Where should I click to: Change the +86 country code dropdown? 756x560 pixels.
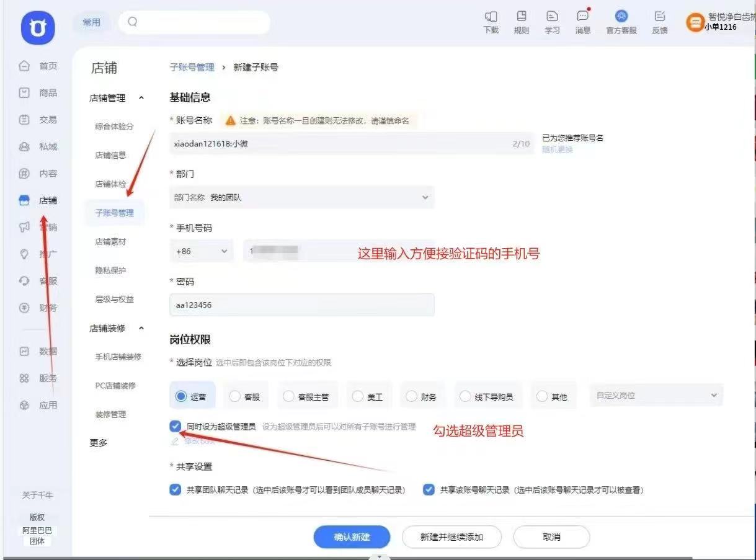(x=202, y=251)
